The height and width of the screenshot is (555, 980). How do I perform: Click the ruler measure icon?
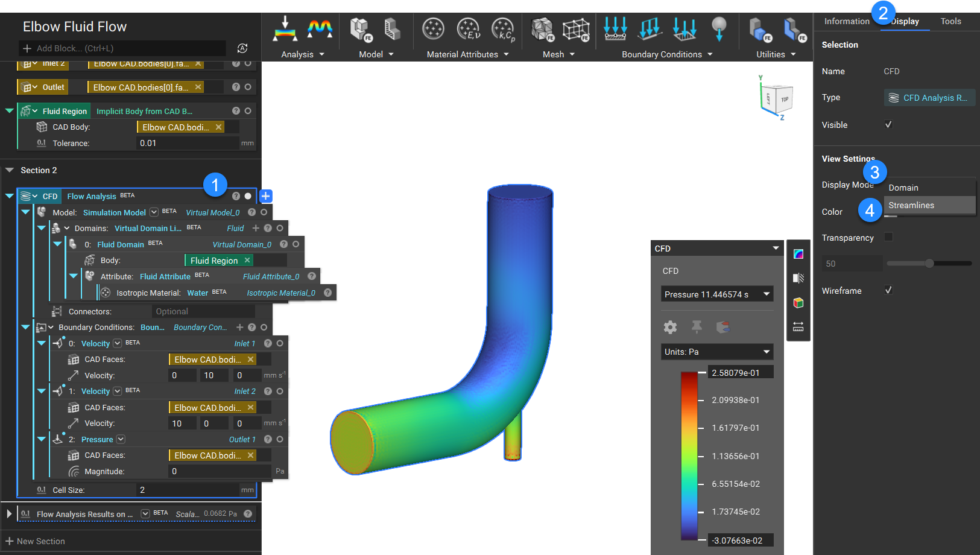tap(798, 326)
